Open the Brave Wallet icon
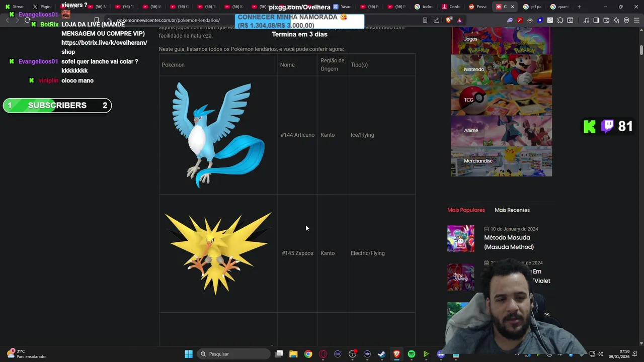 coord(606,20)
